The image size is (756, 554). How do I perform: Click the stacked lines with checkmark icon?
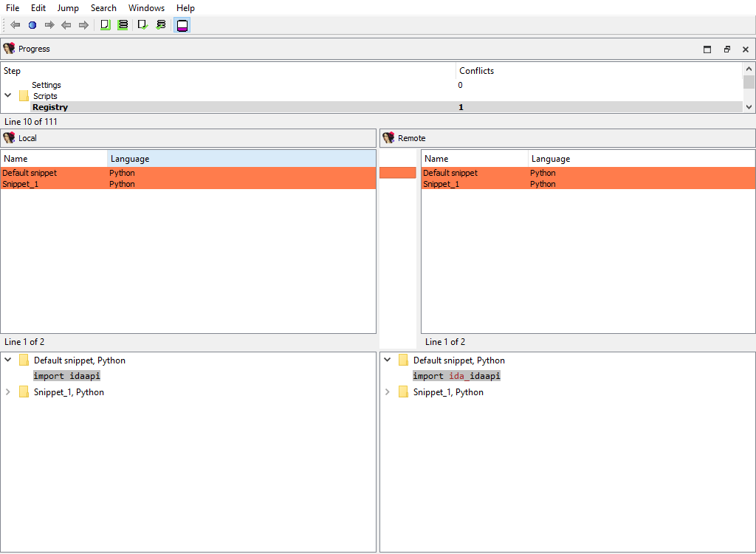pyautogui.click(x=161, y=25)
